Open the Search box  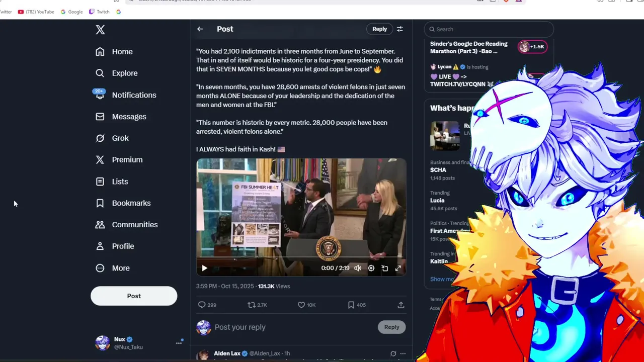point(489,29)
